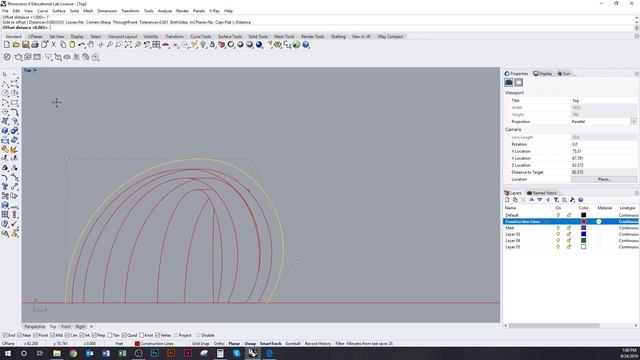
Task: Open the Layers panel gear options
Action: 637,193
